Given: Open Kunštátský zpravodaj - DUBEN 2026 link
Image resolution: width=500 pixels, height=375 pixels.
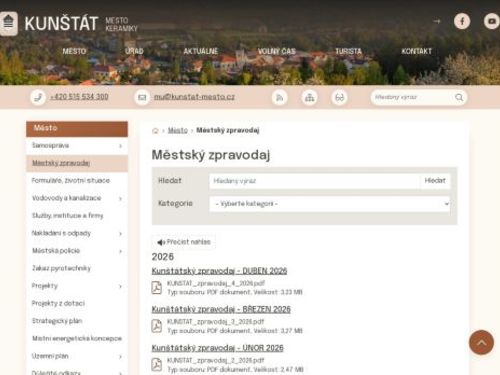Looking at the screenshot, I should [219, 271].
